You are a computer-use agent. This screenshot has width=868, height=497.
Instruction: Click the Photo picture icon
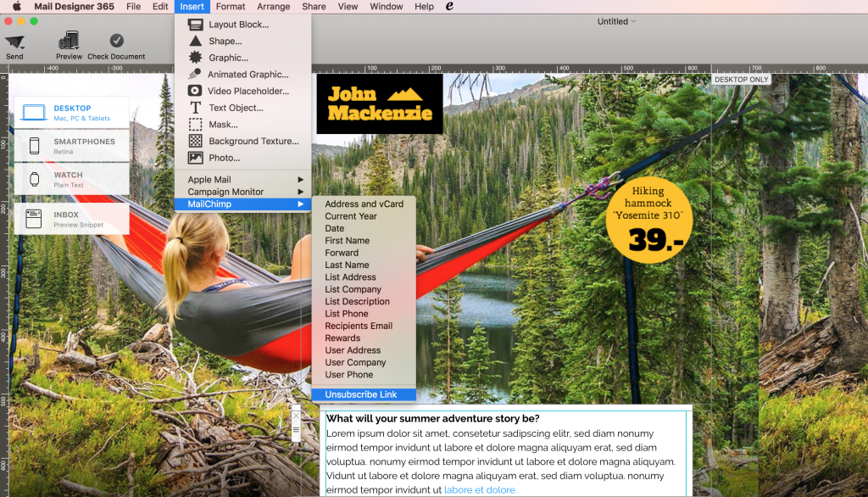(196, 158)
